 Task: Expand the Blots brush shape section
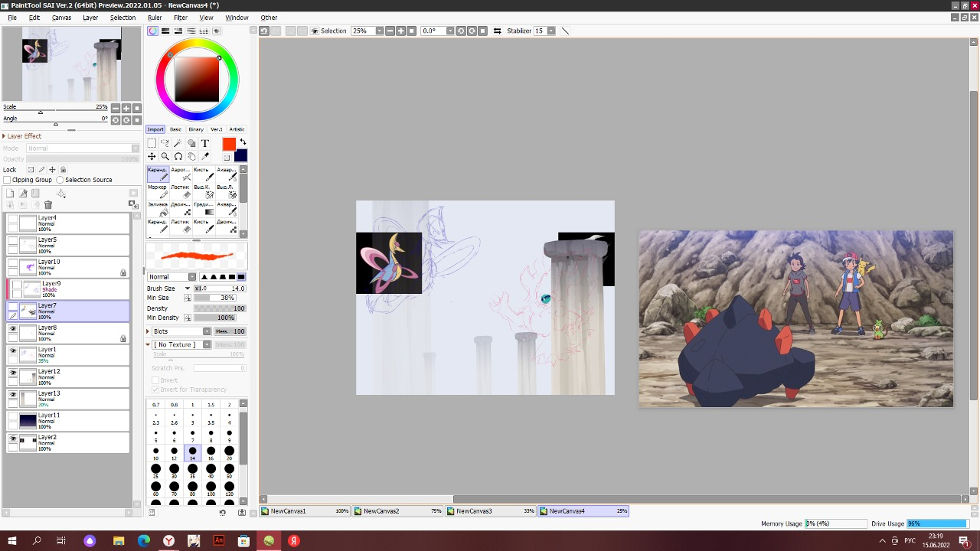[x=149, y=331]
